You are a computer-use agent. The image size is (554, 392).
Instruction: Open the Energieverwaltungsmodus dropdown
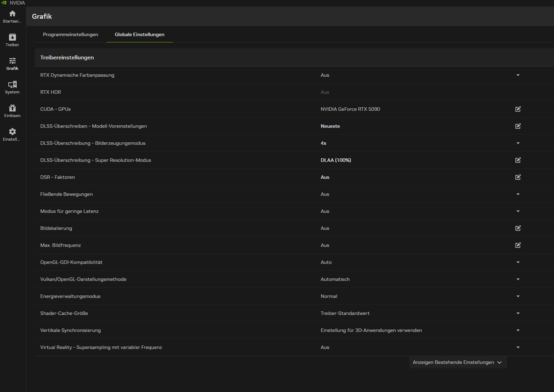(518, 296)
